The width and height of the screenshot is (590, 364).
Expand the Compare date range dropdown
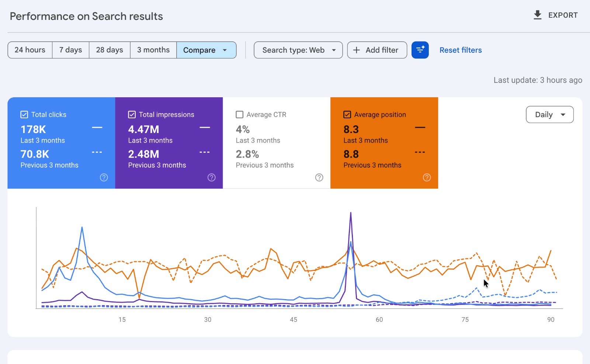pos(206,50)
